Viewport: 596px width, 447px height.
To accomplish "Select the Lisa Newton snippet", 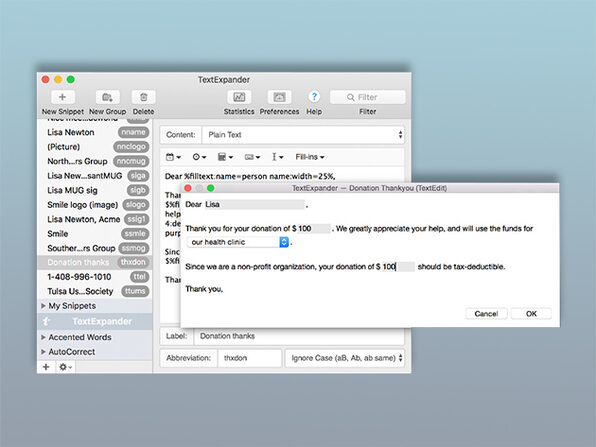I will [x=95, y=132].
